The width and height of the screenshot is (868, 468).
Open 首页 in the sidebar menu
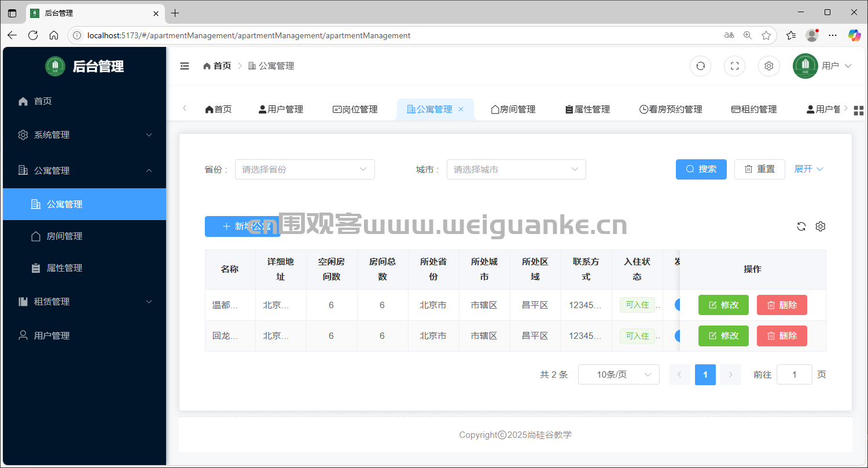pos(84,101)
